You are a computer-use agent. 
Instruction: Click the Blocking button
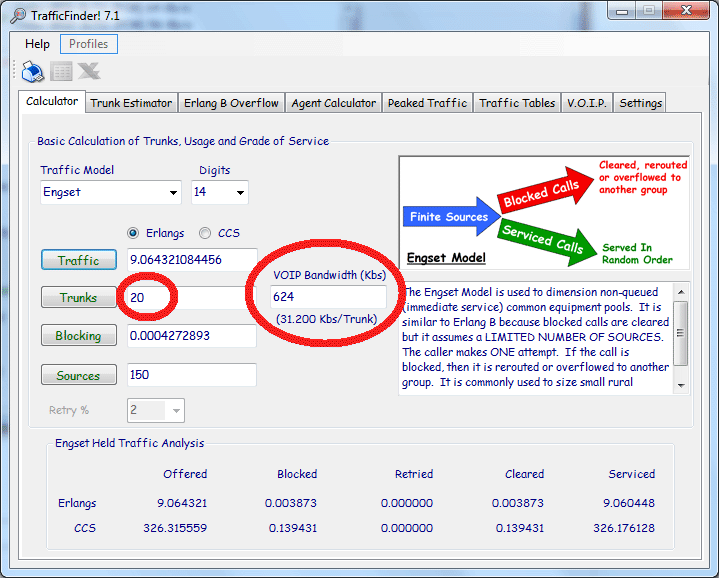[79, 336]
